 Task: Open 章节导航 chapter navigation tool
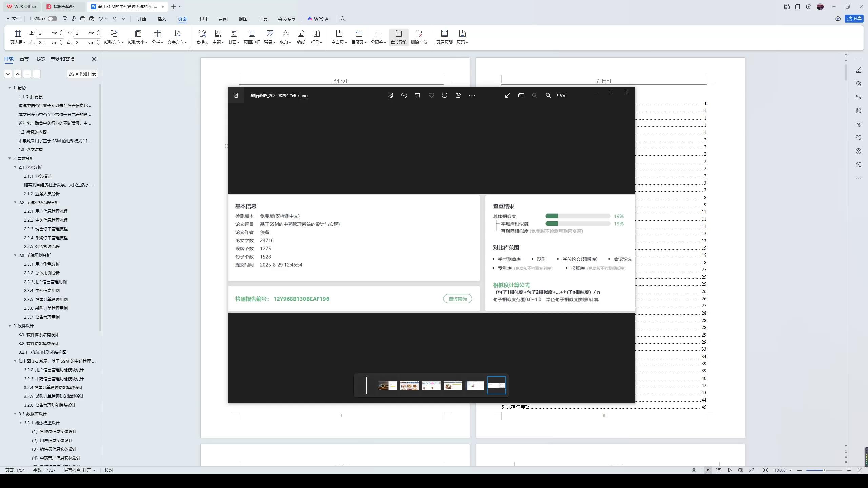[x=398, y=37]
